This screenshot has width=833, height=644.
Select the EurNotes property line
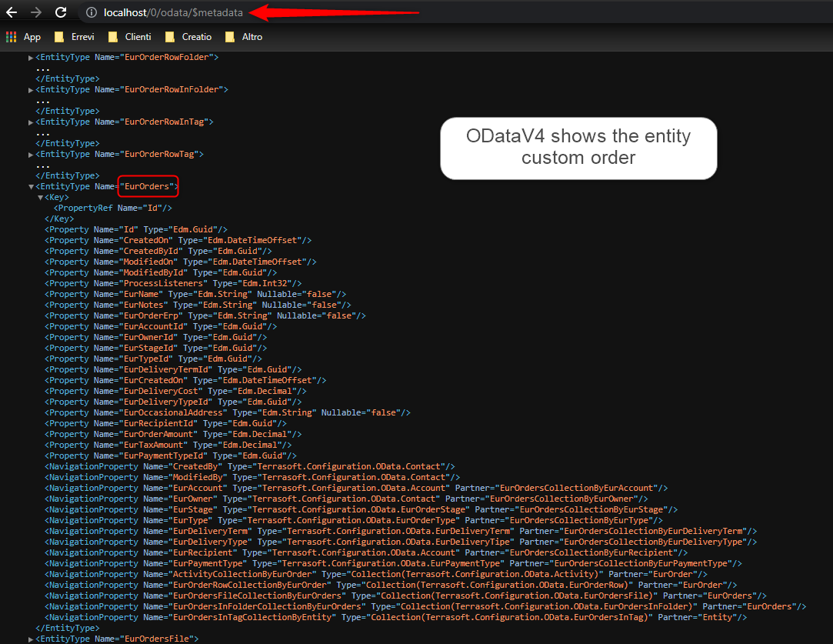point(198,305)
